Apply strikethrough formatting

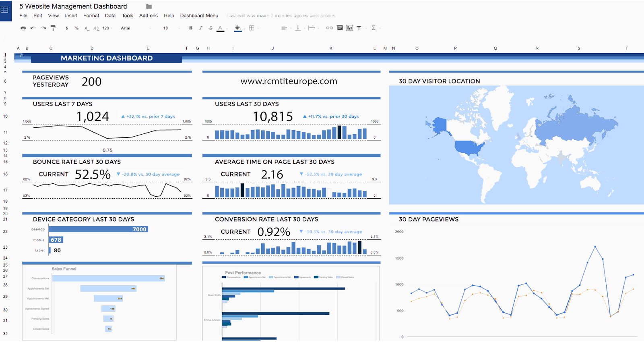(x=211, y=28)
